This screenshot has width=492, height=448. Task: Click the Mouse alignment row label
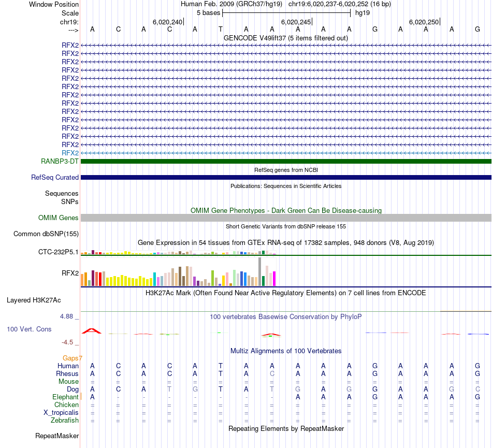tap(68, 382)
